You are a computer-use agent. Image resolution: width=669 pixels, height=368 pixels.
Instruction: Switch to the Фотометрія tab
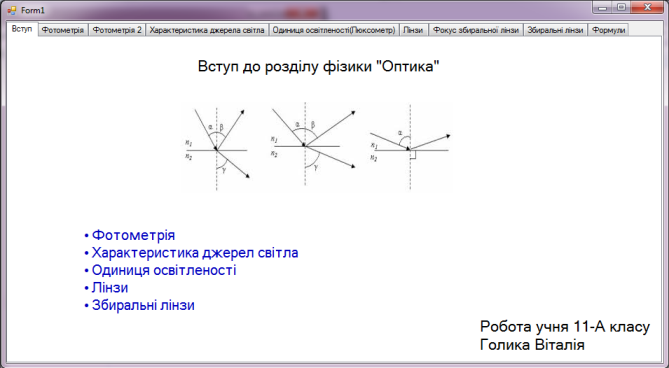[63, 30]
